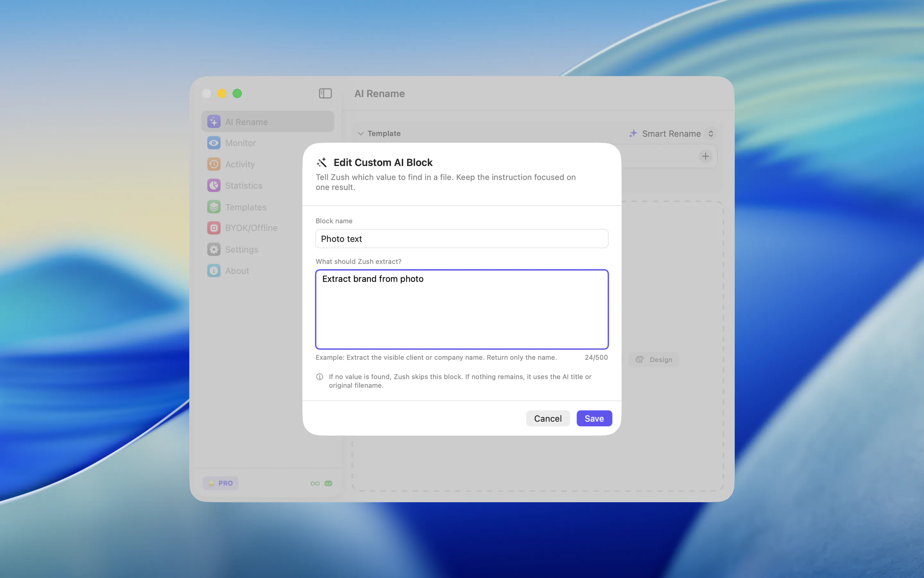Open the BYOK/Offline chip icon
This screenshot has height=578, width=924.
pos(214,228)
